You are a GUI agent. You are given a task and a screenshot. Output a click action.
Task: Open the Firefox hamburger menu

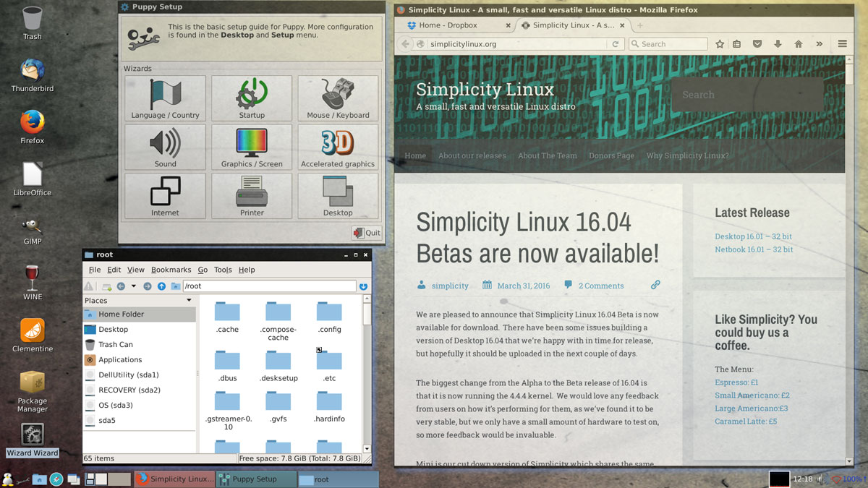click(x=843, y=44)
